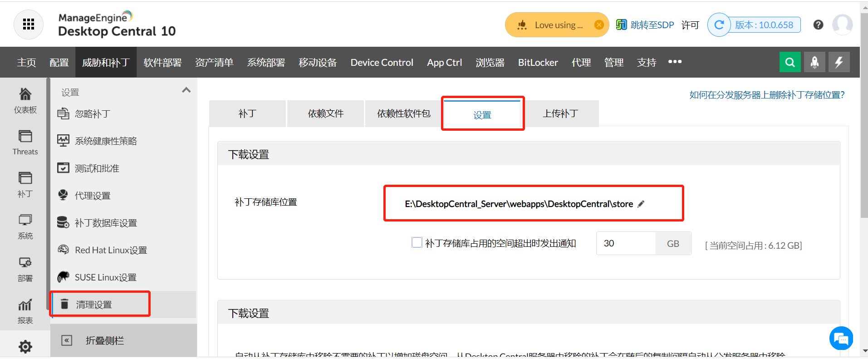Click the E:\DesktopCentral_Server store path text
868x359 pixels.
coord(519,204)
